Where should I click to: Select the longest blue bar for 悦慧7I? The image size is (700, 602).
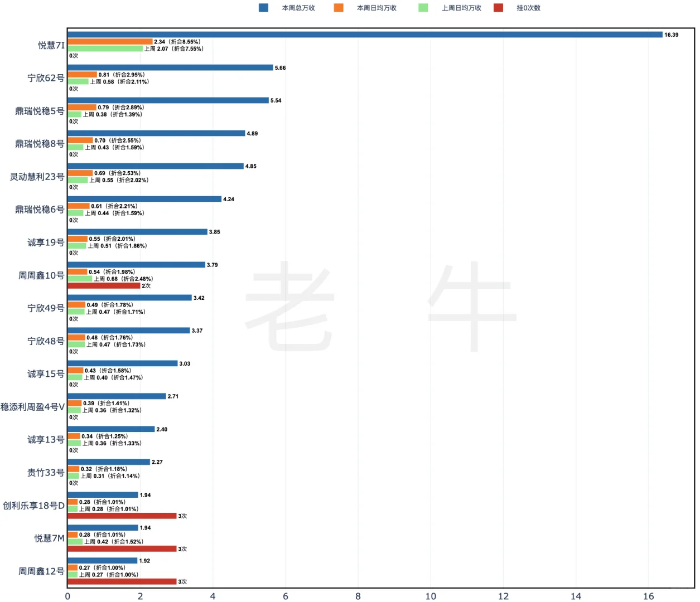click(363, 35)
